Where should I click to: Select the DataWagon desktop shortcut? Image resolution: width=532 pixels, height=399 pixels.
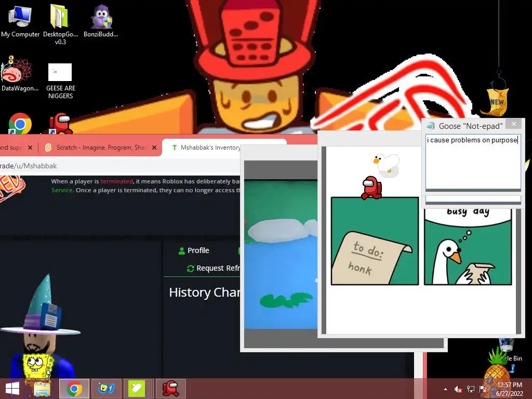(x=19, y=74)
